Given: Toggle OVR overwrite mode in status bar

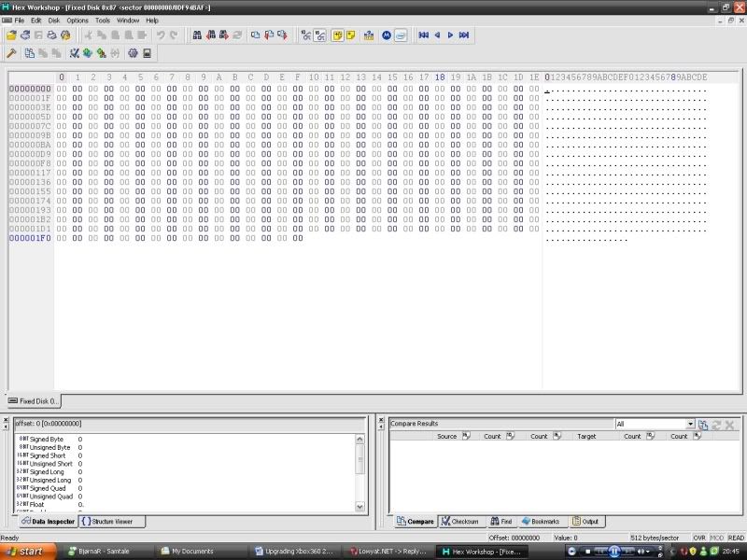Looking at the screenshot, I should point(699,538).
